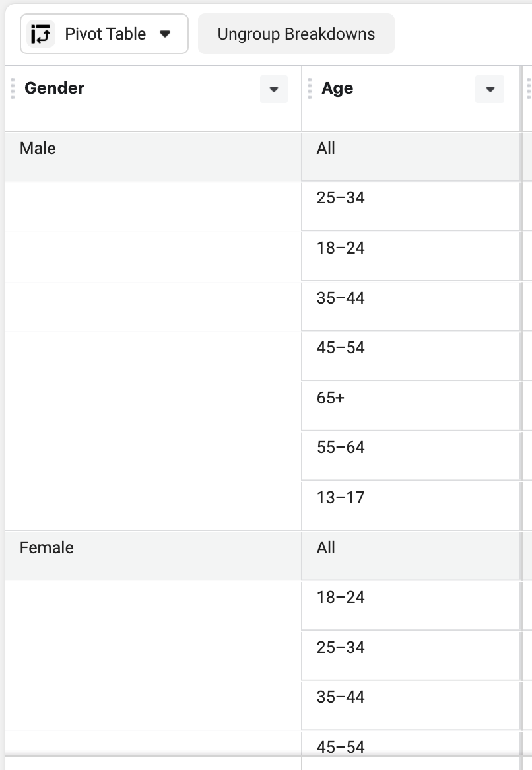The image size is (532, 770).
Task: Click the All cell beside Female
Action: pos(326,548)
